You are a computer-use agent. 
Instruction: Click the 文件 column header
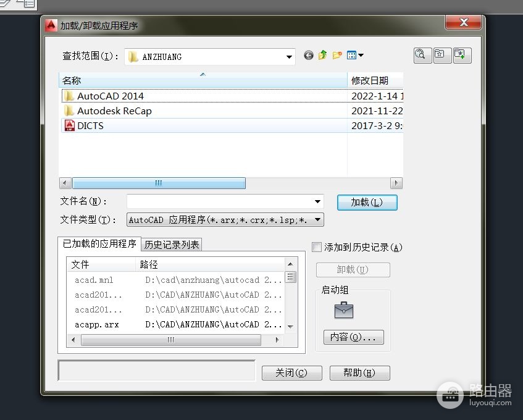pos(101,264)
